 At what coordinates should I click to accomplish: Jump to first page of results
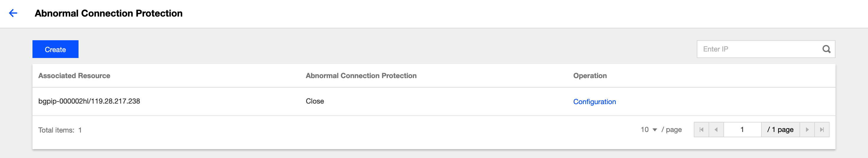701,130
